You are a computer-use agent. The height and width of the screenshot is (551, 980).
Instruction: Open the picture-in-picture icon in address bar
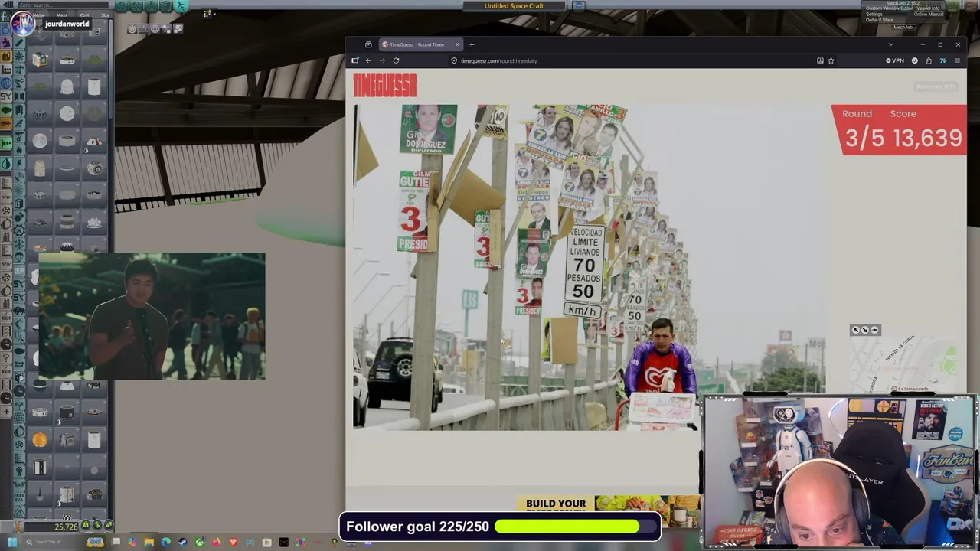tap(820, 60)
